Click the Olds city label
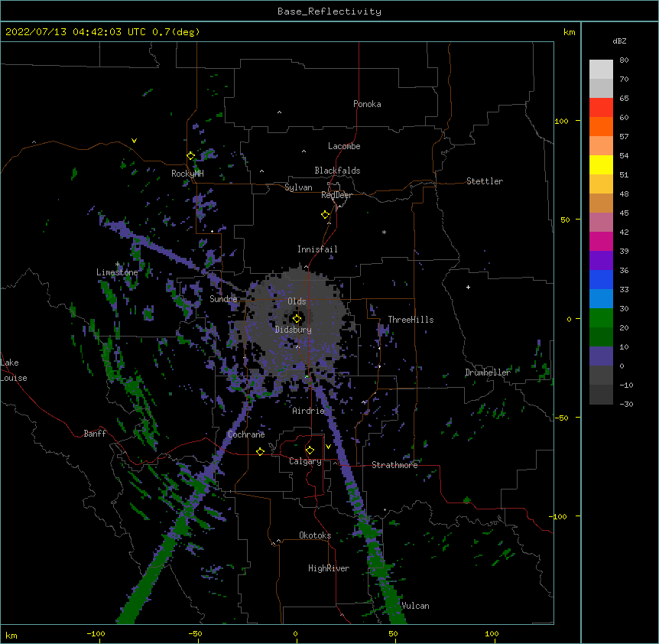Image resolution: width=659 pixels, height=644 pixels. 297,301
